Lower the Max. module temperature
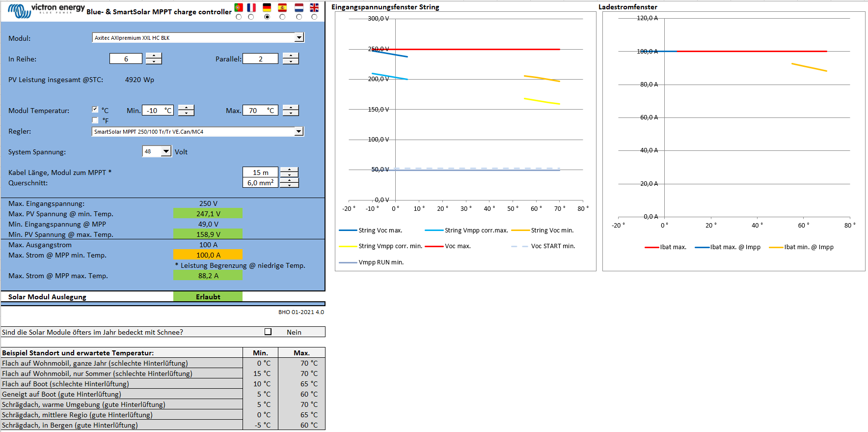This screenshot has width=868, height=432. [x=291, y=113]
